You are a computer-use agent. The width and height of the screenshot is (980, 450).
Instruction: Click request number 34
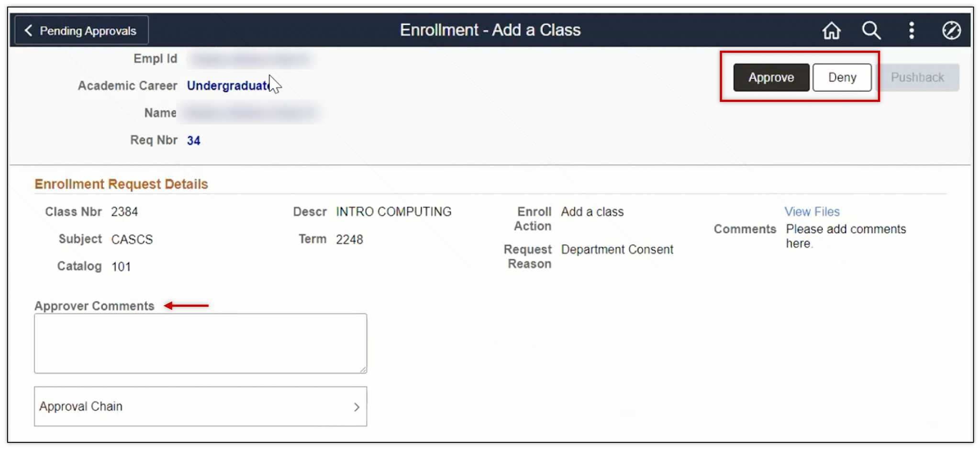pos(193,141)
